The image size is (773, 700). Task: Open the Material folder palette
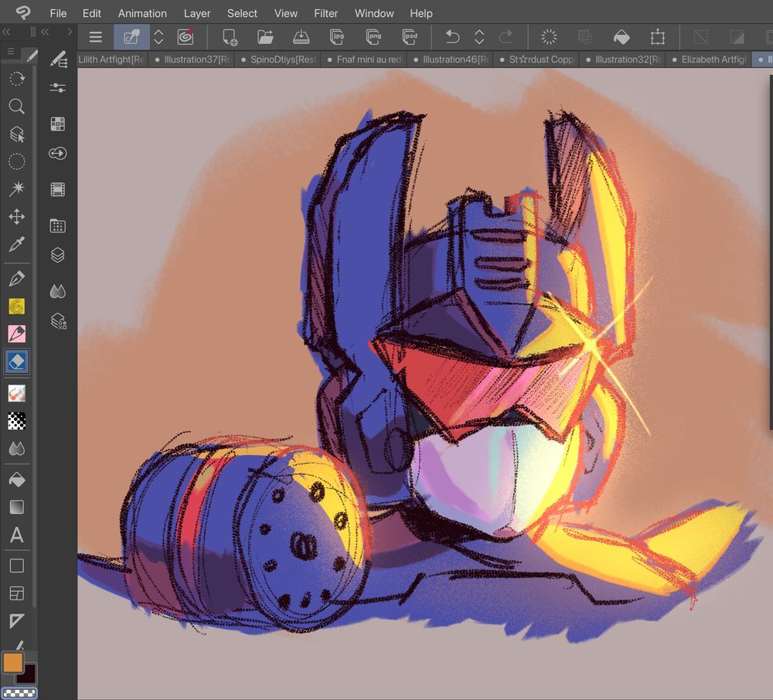(x=58, y=226)
